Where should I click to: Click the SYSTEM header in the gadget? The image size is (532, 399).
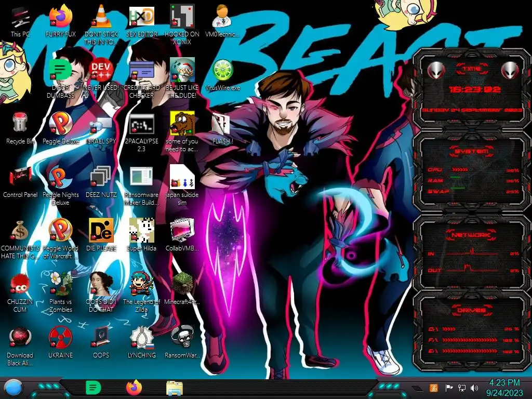click(472, 151)
